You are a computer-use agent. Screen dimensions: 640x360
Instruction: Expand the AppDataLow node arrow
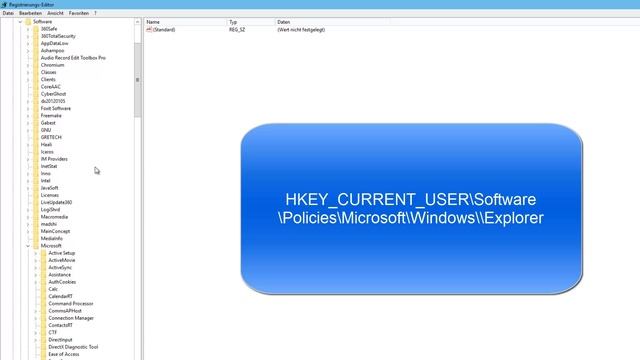[x=28, y=43]
